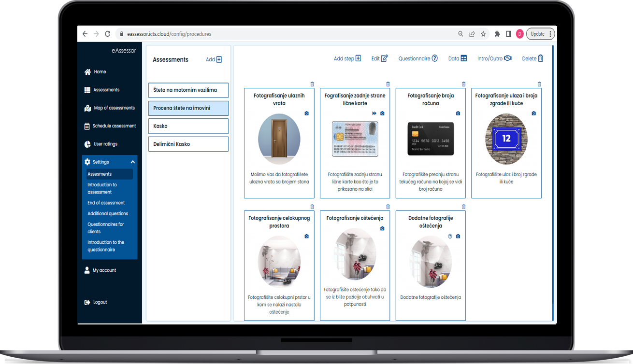Click question mark icon on Dodatne fotografije card
This screenshot has height=364, width=633.
point(450,236)
